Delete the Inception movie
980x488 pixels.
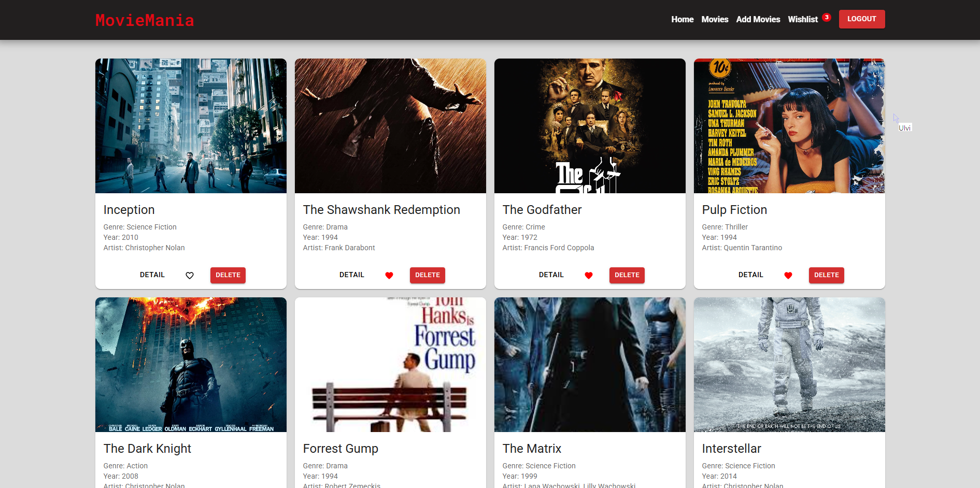coord(228,275)
